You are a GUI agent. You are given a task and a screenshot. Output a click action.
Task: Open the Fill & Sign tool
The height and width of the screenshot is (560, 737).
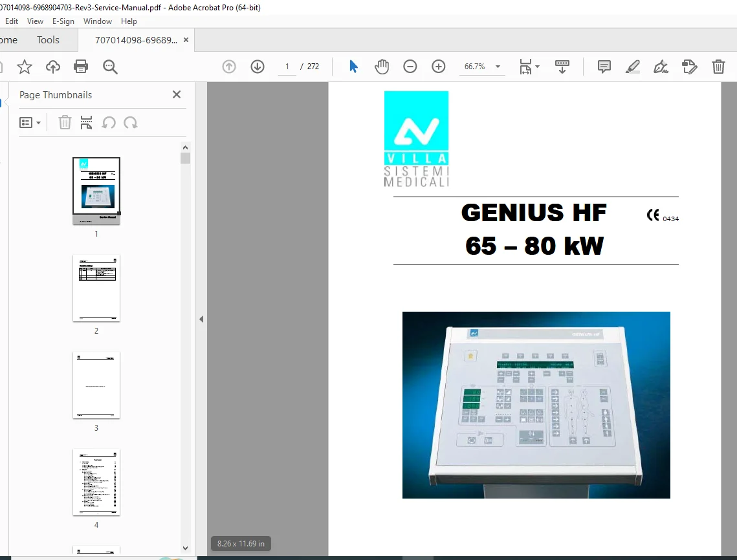coord(661,67)
